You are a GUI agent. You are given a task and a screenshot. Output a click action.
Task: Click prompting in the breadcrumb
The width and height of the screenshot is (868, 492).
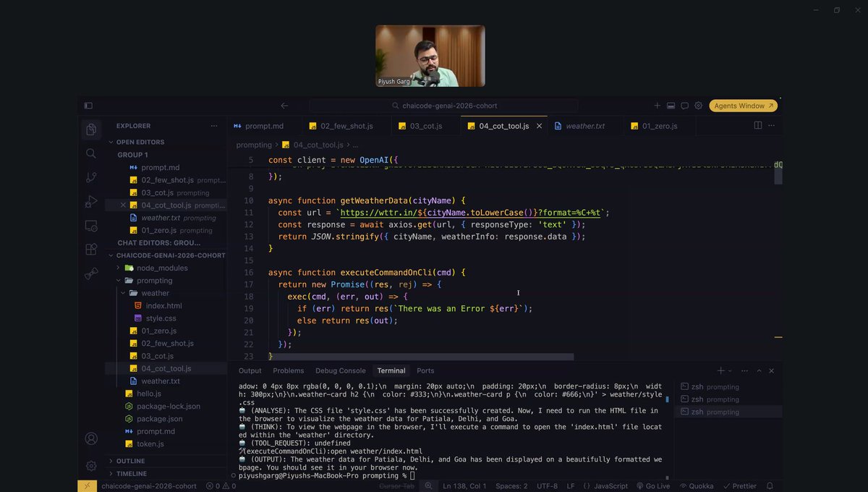click(x=254, y=145)
